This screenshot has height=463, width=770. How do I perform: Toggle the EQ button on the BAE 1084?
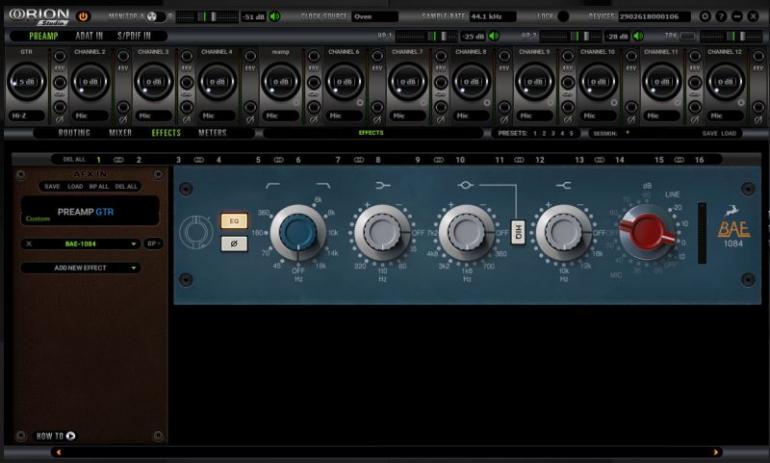click(x=234, y=221)
